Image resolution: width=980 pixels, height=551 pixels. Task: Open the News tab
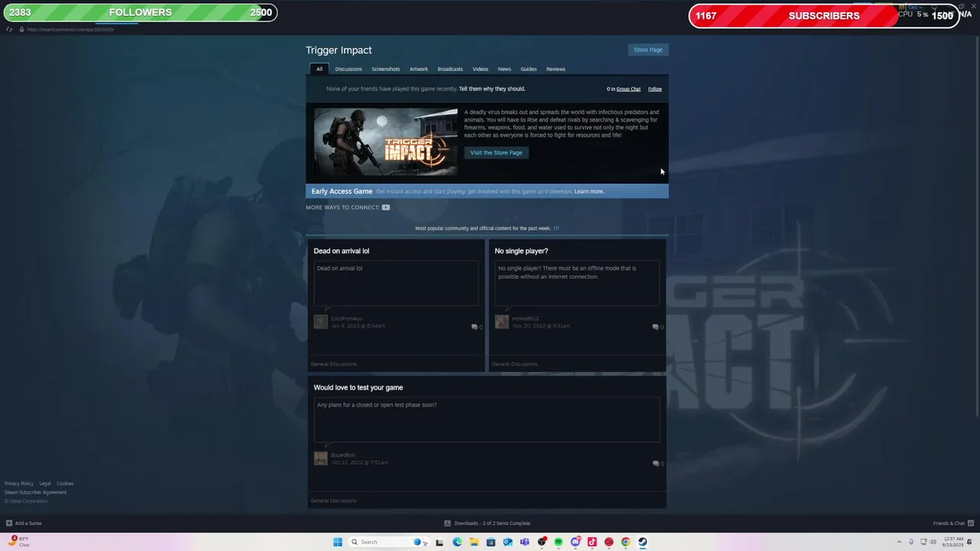pos(505,69)
